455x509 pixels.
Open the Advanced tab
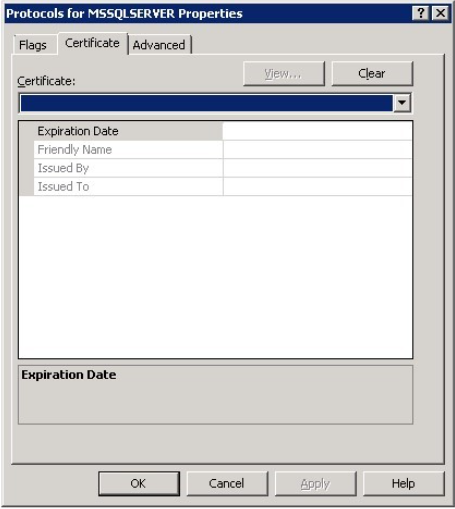coord(159,45)
